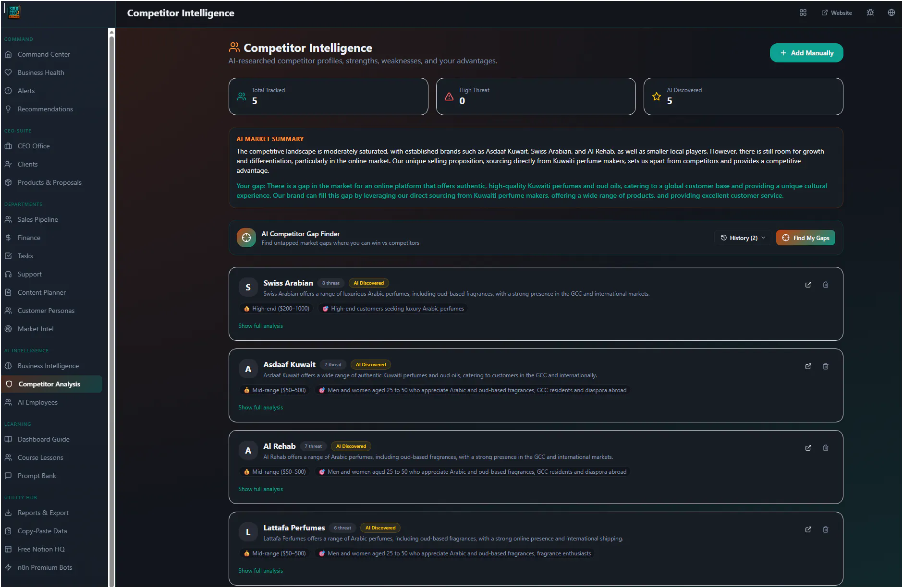Open Reports & Export

click(52, 513)
